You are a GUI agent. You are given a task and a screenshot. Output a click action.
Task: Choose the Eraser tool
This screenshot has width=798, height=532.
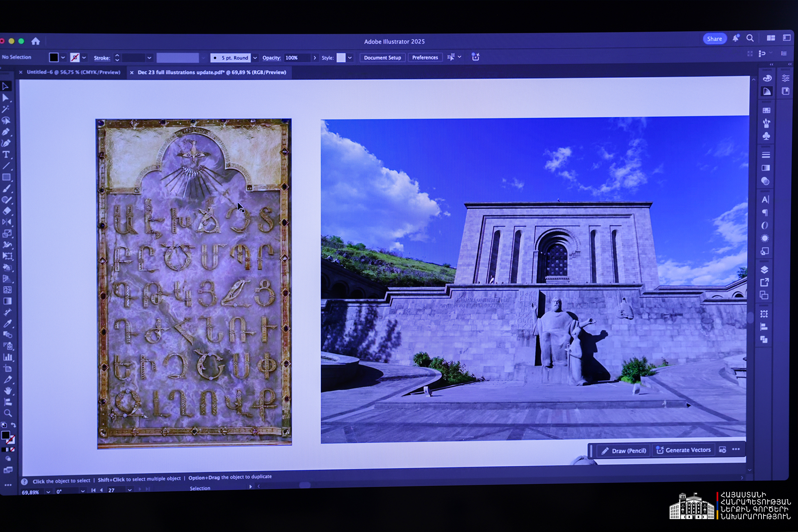pyautogui.click(x=7, y=211)
